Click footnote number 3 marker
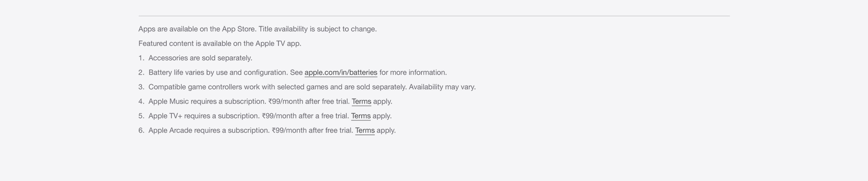Image resolution: width=868 pixels, height=181 pixels. (141, 87)
